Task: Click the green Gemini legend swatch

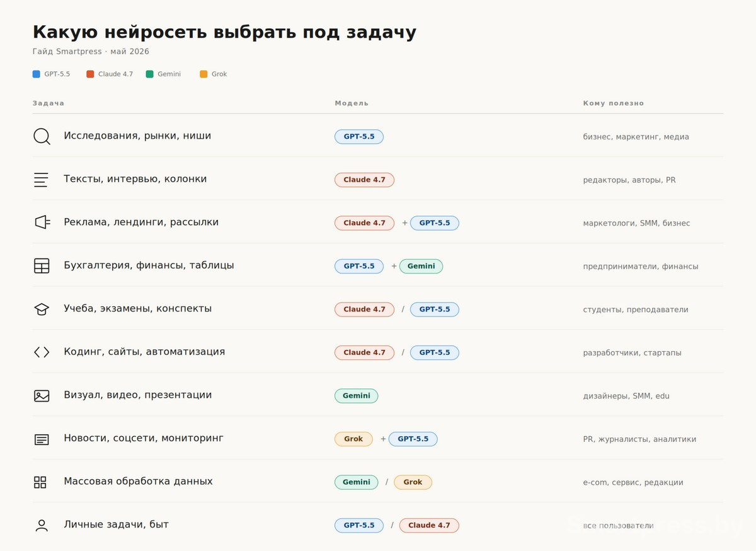Action: 149,74
